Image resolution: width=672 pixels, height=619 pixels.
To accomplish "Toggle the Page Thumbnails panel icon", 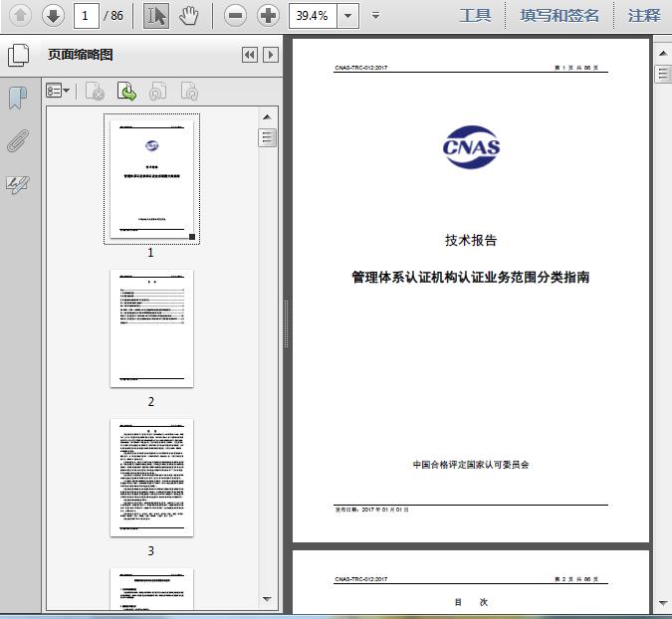I will [x=17, y=56].
